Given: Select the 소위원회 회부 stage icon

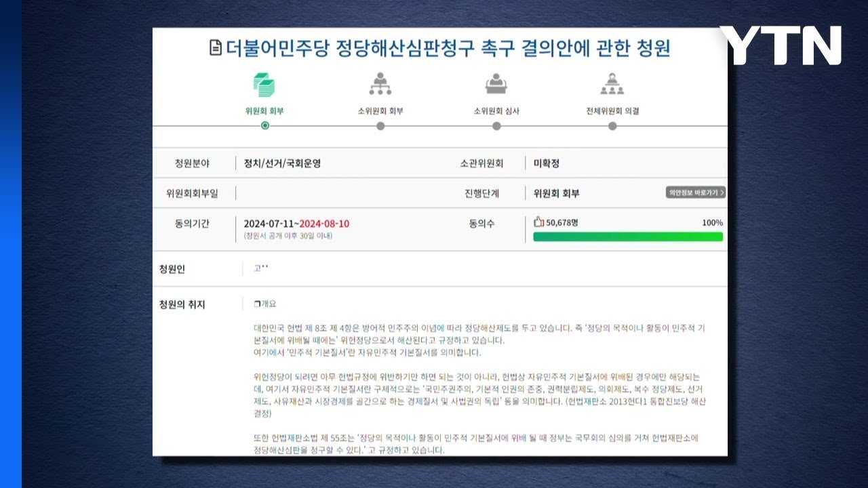Looking at the screenshot, I should [x=380, y=84].
